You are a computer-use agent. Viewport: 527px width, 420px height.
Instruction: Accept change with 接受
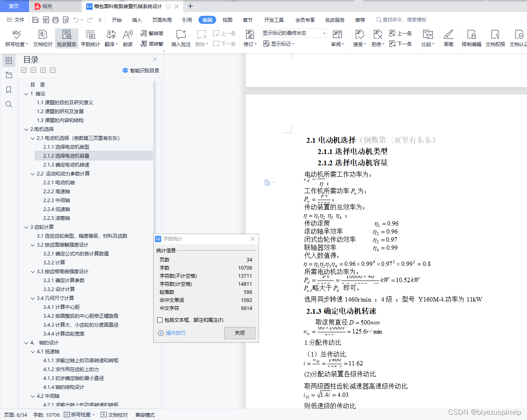click(x=360, y=38)
